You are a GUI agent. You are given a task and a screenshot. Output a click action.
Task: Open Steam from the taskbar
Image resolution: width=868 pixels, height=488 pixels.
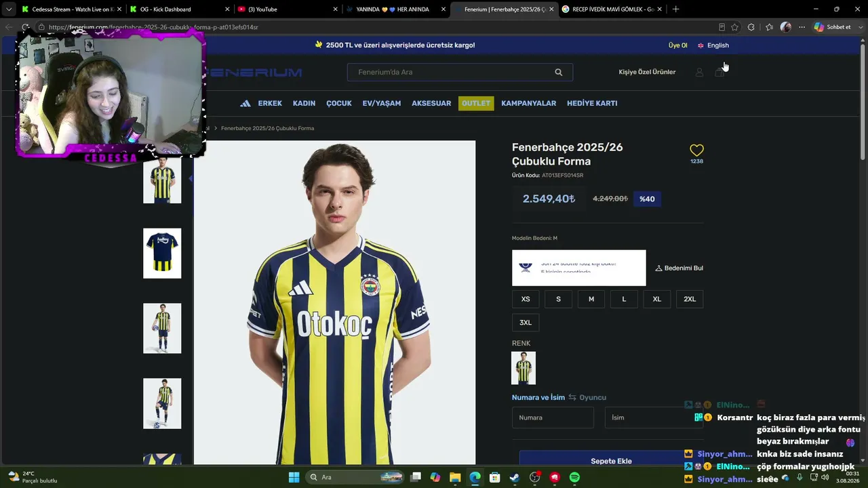(515, 477)
